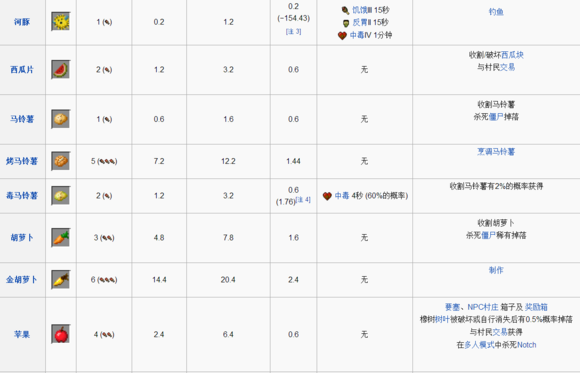580x373 pixels.
Task: Open the 注 3 footnote reference
Action: tap(293, 32)
